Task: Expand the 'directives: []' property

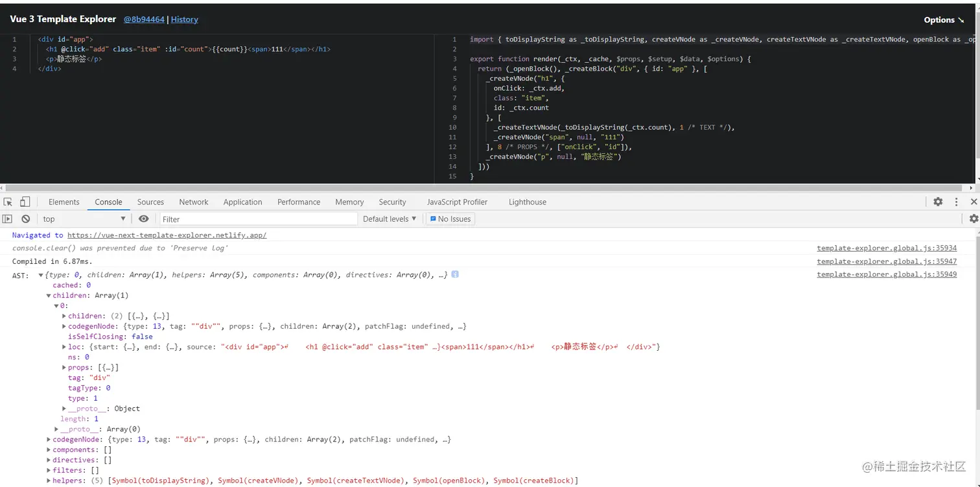Action: 49,460
